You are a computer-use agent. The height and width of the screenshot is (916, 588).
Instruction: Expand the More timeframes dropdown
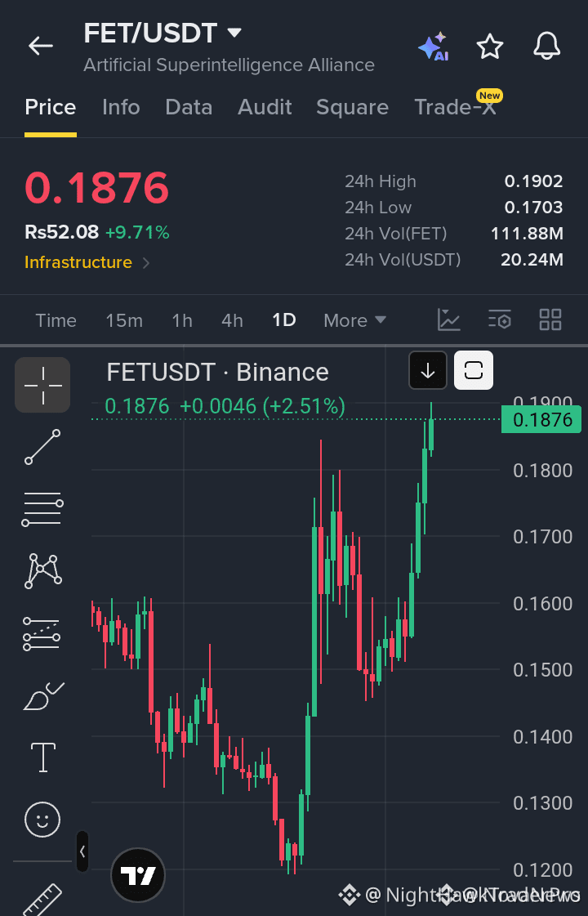pos(355,320)
